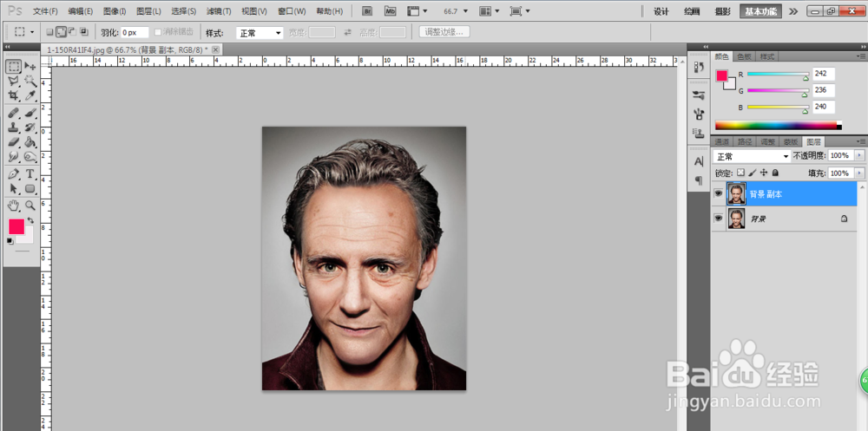The width and height of the screenshot is (868, 431).
Task: Launch Mini Bridge from the Mb icon
Action: [x=391, y=10]
